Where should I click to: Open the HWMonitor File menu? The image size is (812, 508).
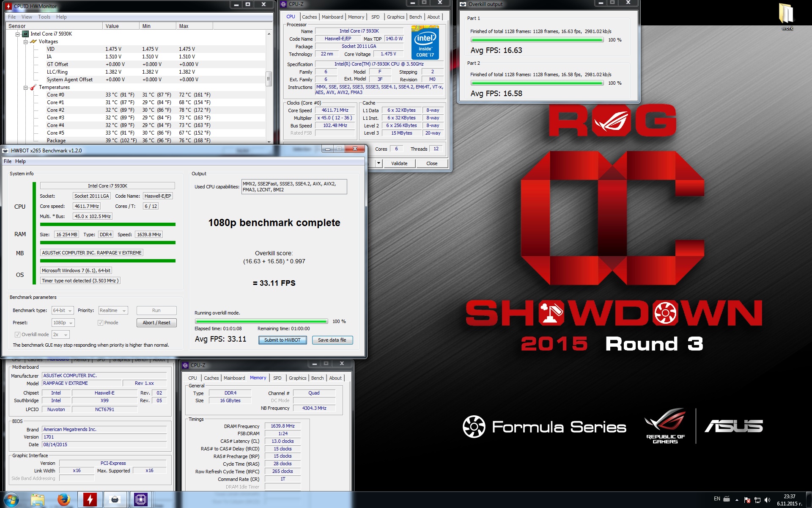click(12, 17)
